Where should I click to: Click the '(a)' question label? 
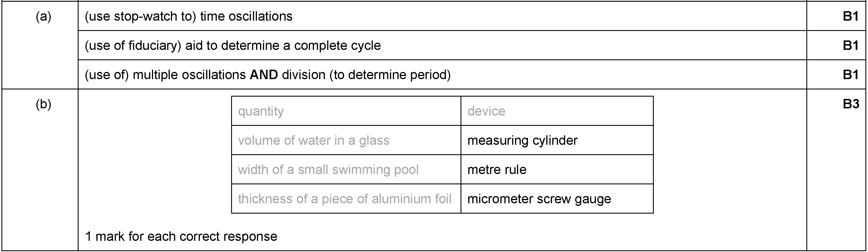44,16
